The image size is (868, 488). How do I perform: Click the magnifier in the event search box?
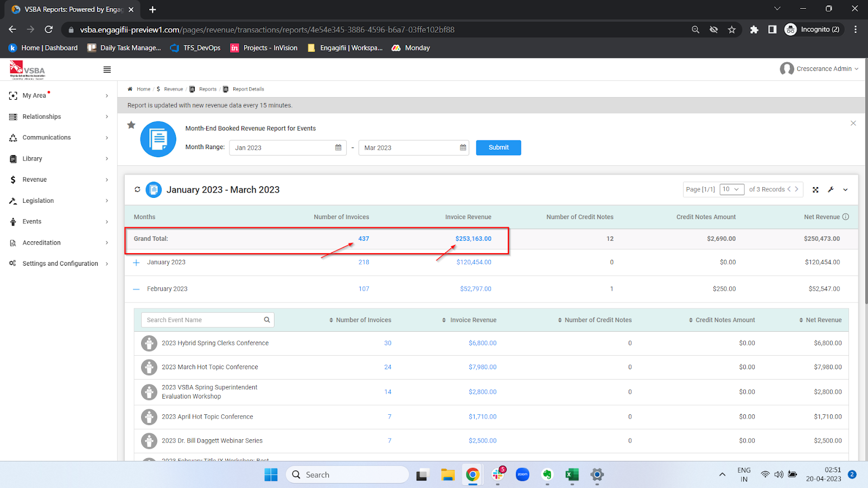pyautogui.click(x=266, y=319)
